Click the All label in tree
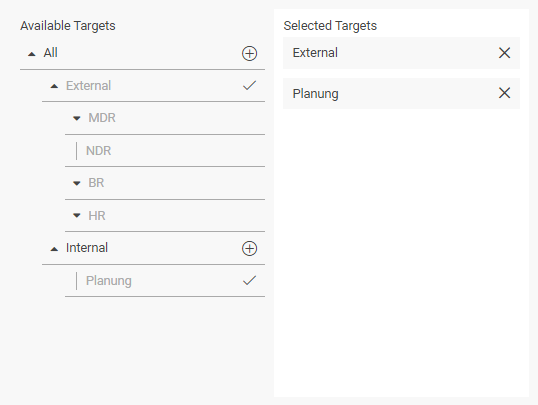The image size is (538, 405). point(50,53)
